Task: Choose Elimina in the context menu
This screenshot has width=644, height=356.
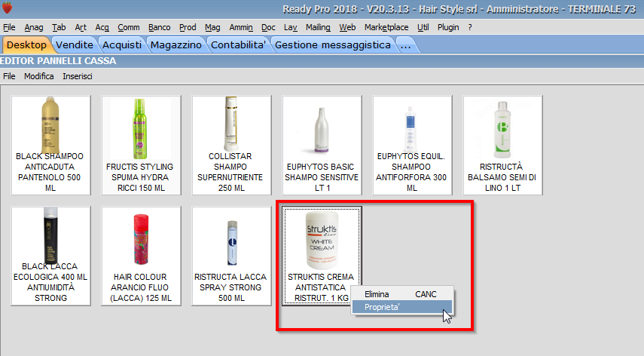Action: point(402,294)
